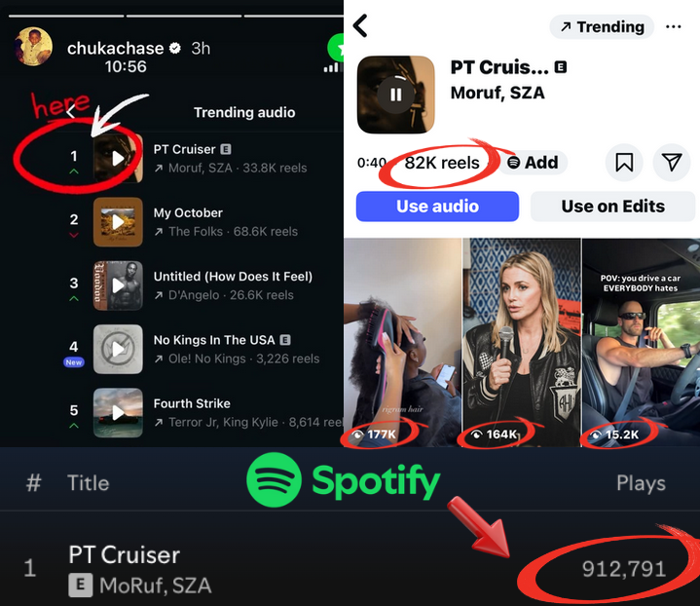Play the My October track thumbnail

coord(118,222)
